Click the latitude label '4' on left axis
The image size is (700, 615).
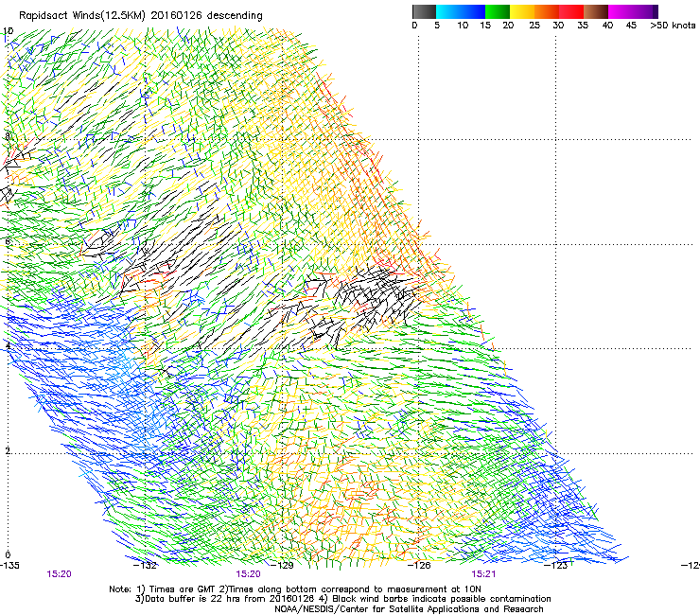(8, 345)
